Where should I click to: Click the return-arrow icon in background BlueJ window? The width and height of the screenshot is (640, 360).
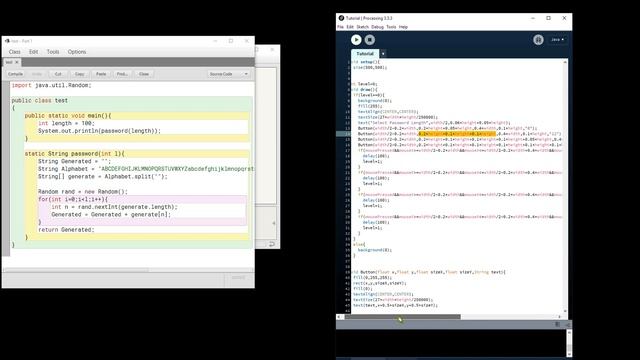pos(271,244)
